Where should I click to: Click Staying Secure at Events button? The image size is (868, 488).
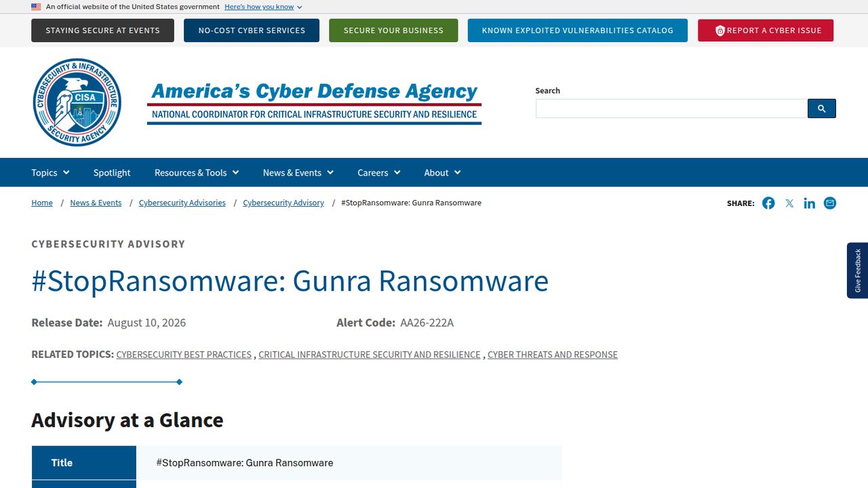point(102,30)
